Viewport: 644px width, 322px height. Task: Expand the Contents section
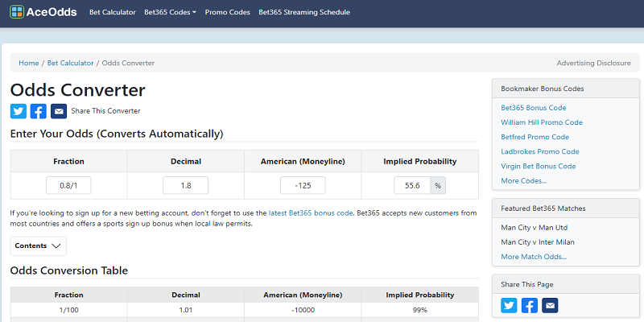[38, 246]
